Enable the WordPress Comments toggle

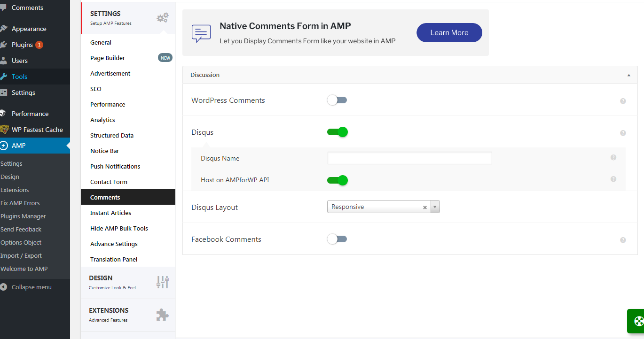point(337,100)
